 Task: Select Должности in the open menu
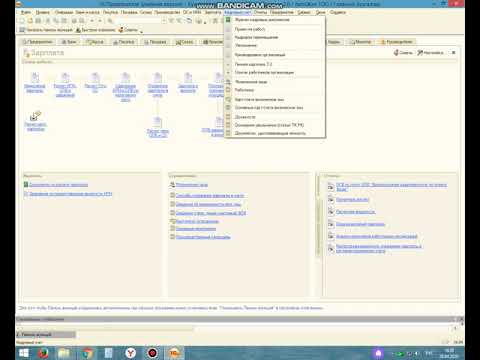pyautogui.click(x=245, y=117)
